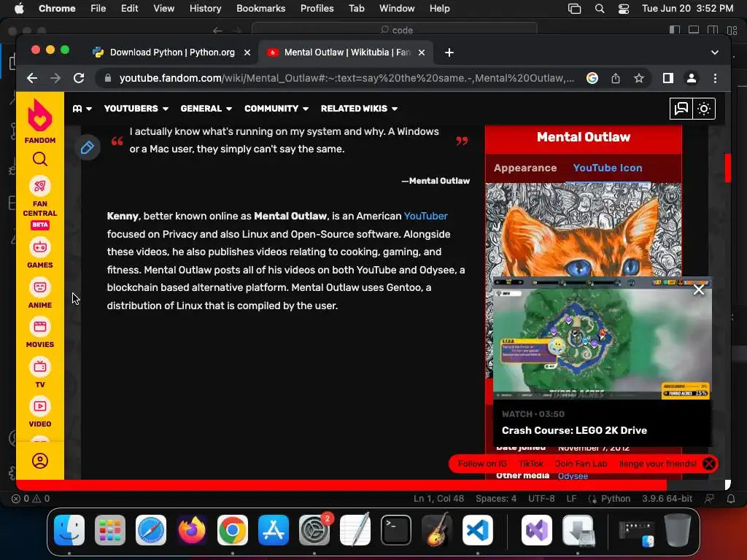Click page scrollbar red thumb
Image resolution: width=747 pixels, height=560 pixels.
coord(727,168)
